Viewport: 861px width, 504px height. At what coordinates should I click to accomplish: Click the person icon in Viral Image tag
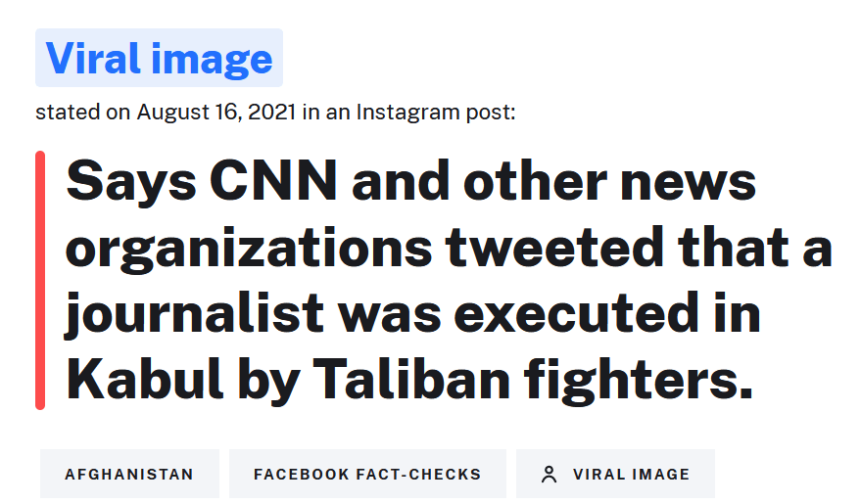coord(549,475)
